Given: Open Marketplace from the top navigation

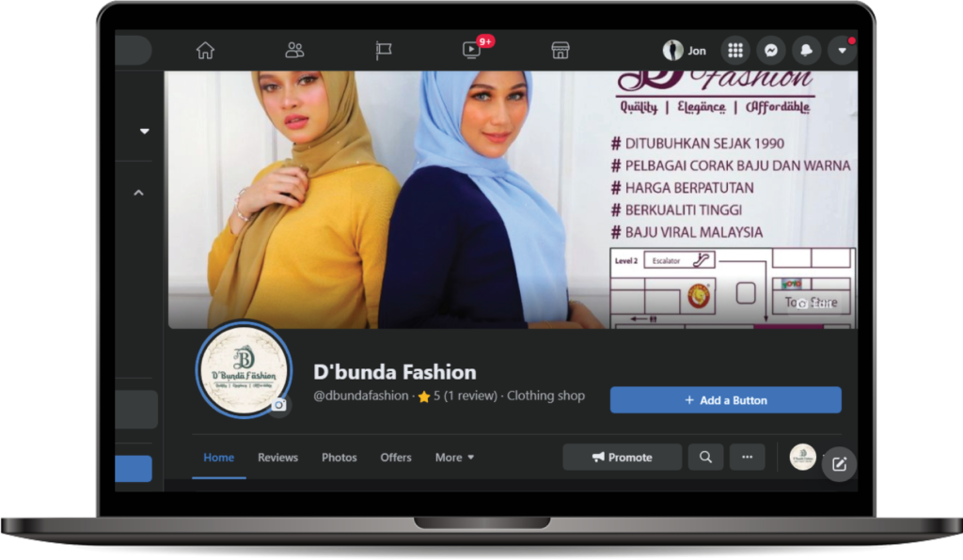Looking at the screenshot, I should point(561,50).
